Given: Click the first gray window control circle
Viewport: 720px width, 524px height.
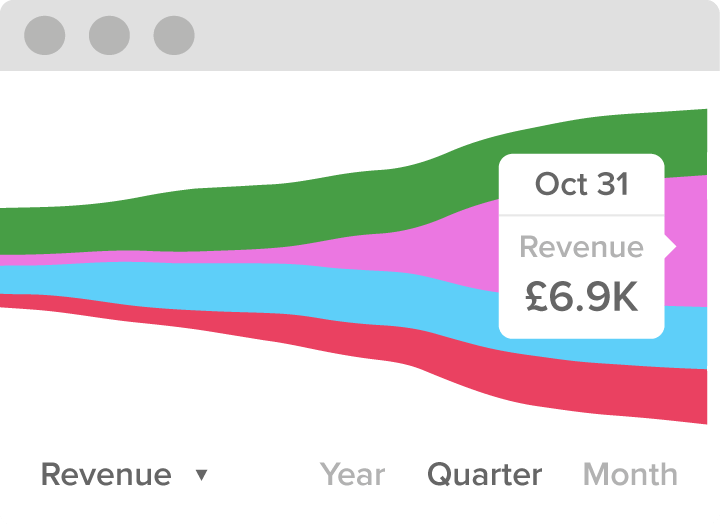Looking at the screenshot, I should pyautogui.click(x=45, y=35).
